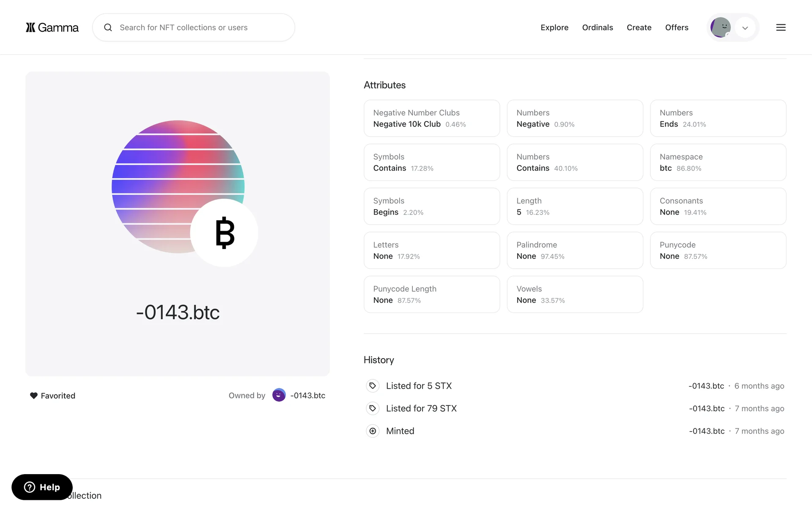Click the -0143.btc owner link
The height and width of the screenshot is (508, 812).
tap(307, 395)
